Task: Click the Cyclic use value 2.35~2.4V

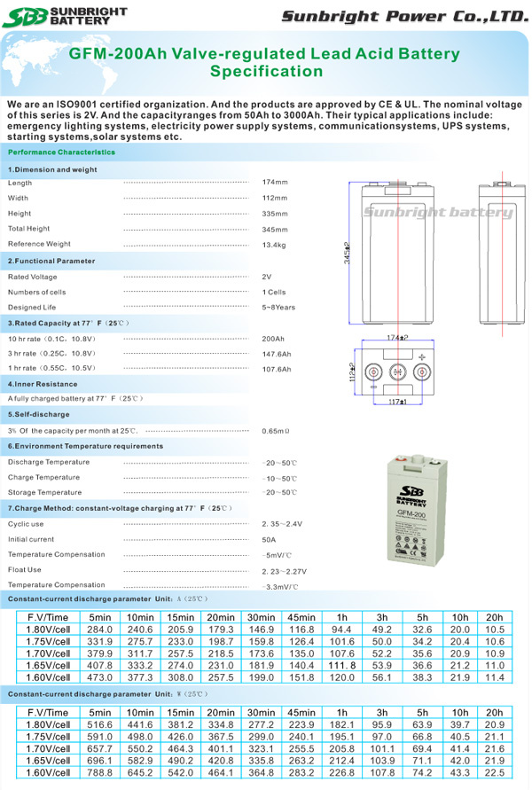Action: pyautogui.click(x=282, y=524)
